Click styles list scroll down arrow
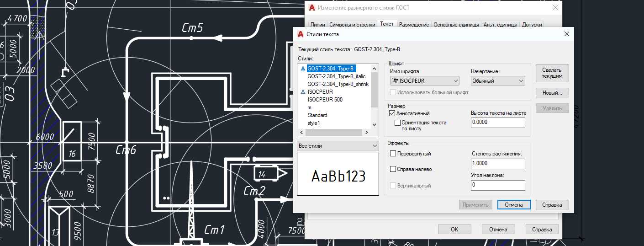This screenshot has width=644, height=246. 375,124
